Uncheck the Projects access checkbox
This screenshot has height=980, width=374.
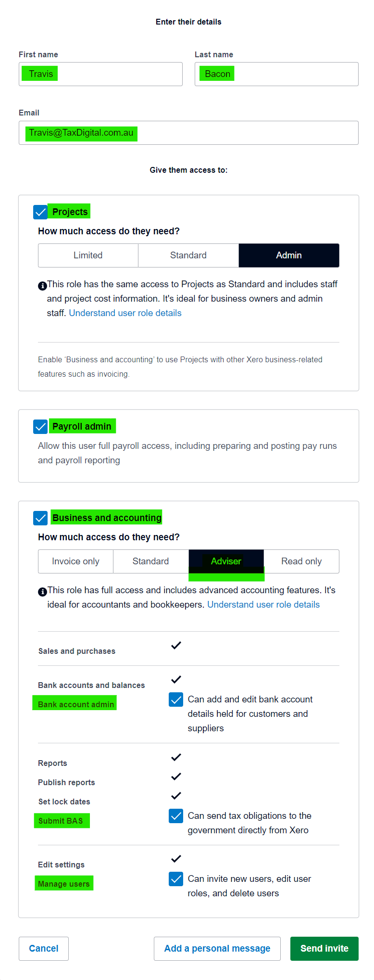point(40,211)
